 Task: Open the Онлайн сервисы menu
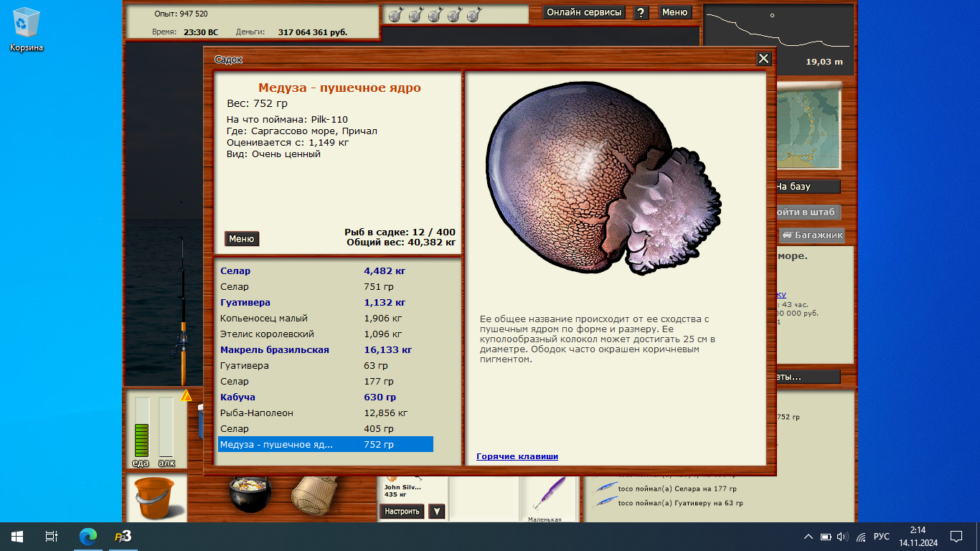click(583, 12)
